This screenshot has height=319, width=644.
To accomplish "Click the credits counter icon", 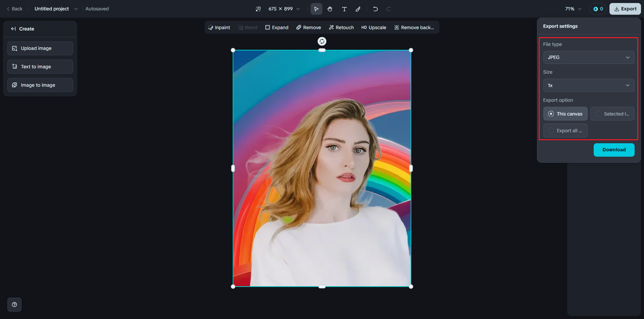I will pos(598,9).
